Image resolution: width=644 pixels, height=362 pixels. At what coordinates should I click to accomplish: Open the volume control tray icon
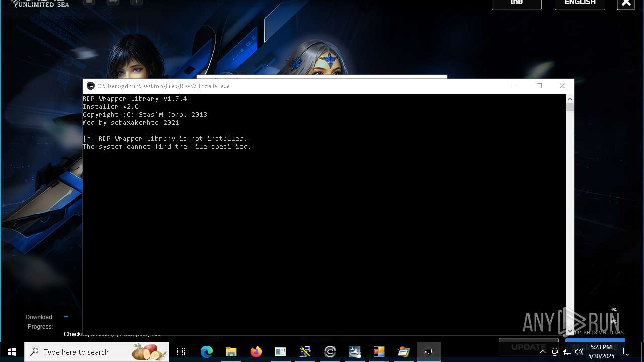579,352
